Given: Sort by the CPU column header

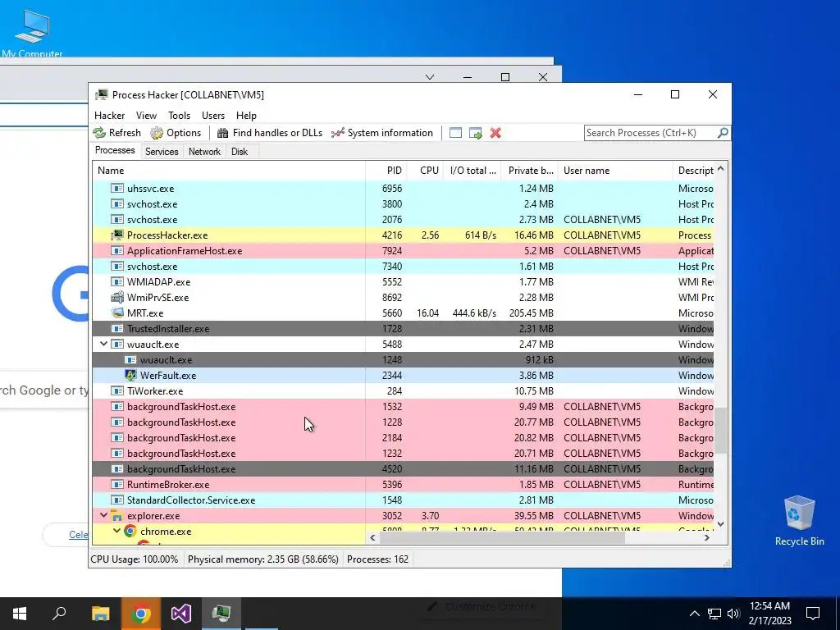Looking at the screenshot, I should (x=425, y=171).
